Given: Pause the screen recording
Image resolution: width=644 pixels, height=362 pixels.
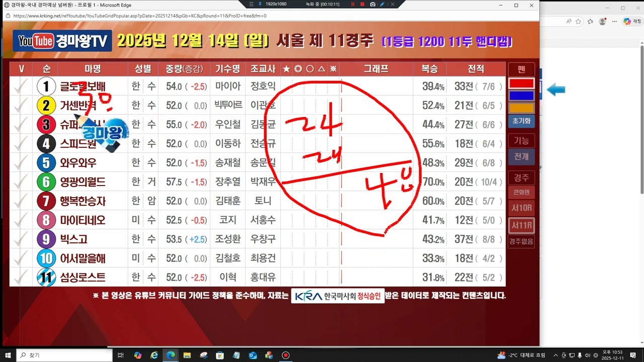Looking at the screenshot, I should pos(352,4).
